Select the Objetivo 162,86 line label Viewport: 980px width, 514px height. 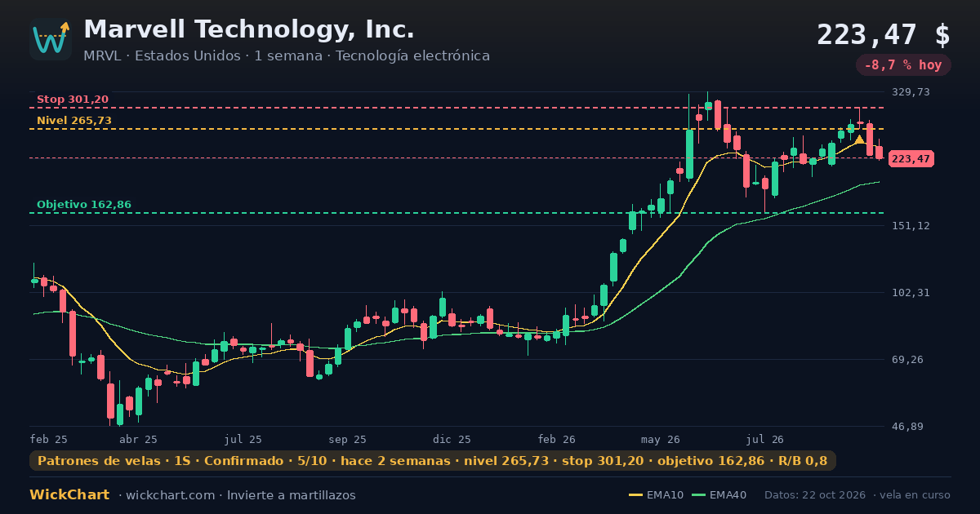[84, 205]
